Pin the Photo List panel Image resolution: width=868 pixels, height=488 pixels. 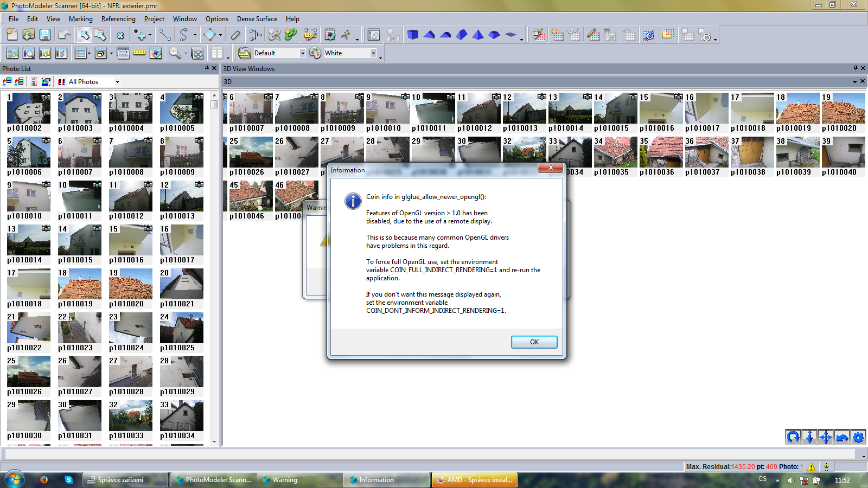pos(207,68)
